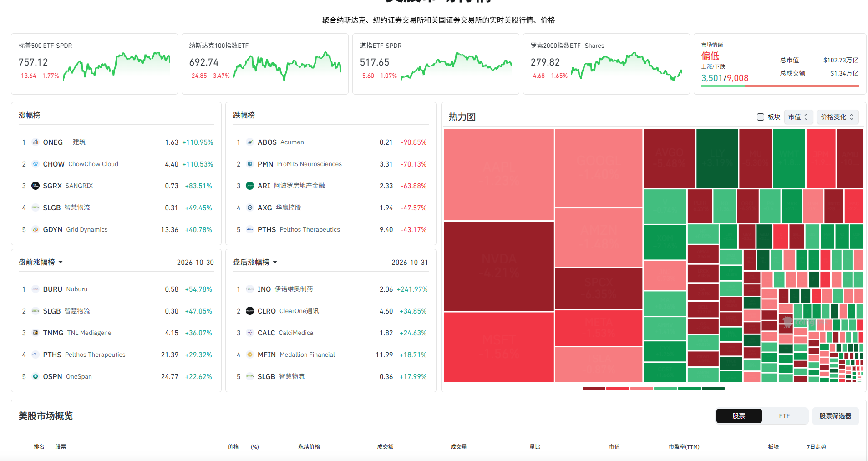Open the 股票筛选器 button
Screen dimensions: 868x461
835,416
